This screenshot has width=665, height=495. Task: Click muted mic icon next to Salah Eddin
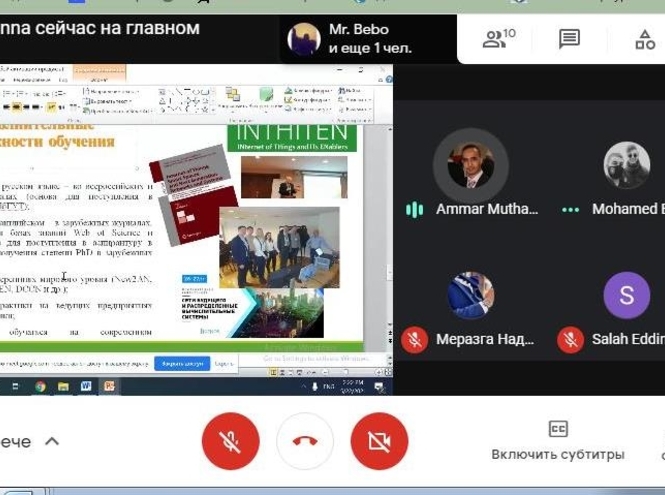point(570,339)
